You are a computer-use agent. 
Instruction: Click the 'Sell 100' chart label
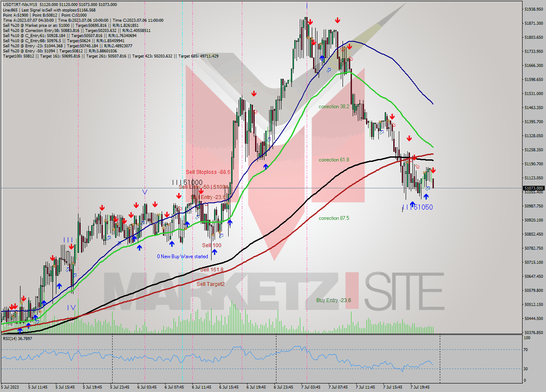(212, 245)
